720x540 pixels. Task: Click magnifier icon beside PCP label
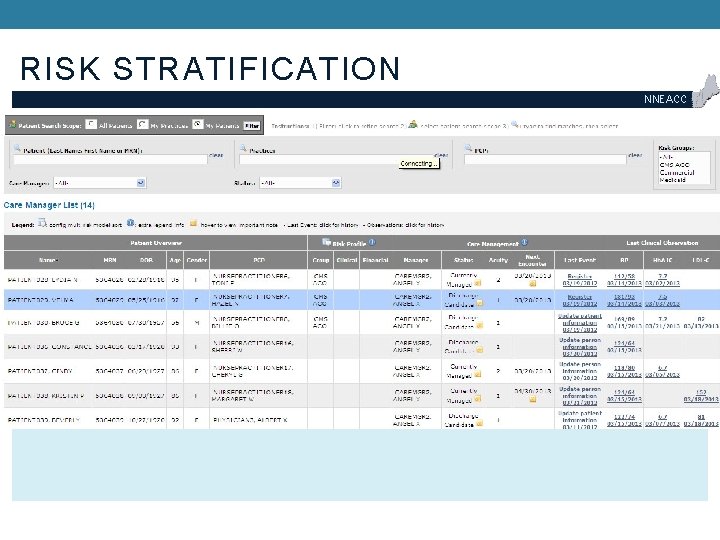point(468,148)
